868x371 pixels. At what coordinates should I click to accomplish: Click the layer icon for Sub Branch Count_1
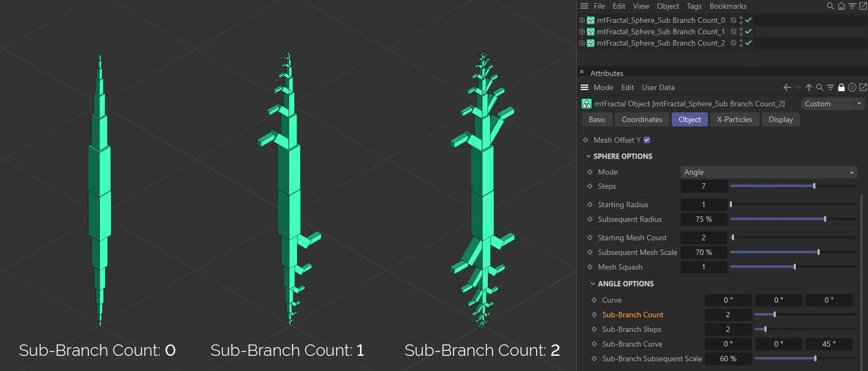733,31
